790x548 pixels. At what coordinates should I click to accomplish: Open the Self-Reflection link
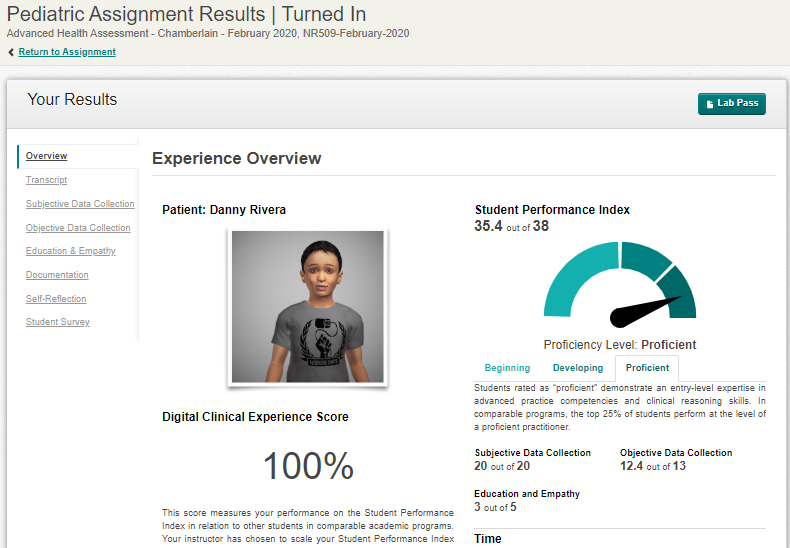pyautogui.click(x=56, y=299)
